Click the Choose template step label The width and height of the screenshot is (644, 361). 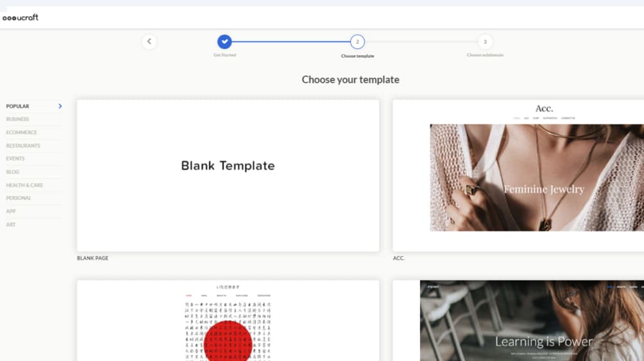pyautogui.click(x=357, y=56)
